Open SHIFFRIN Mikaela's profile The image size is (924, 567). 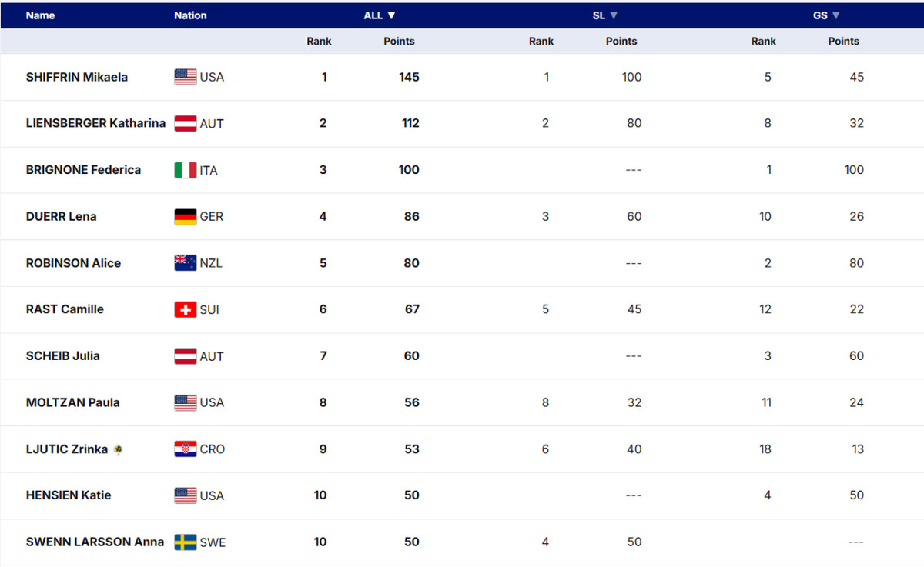click(x=77, y=77)
